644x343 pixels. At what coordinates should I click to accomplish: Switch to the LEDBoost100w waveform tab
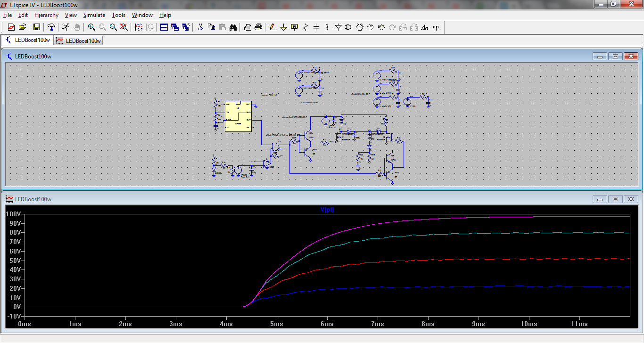click(79, 41)
